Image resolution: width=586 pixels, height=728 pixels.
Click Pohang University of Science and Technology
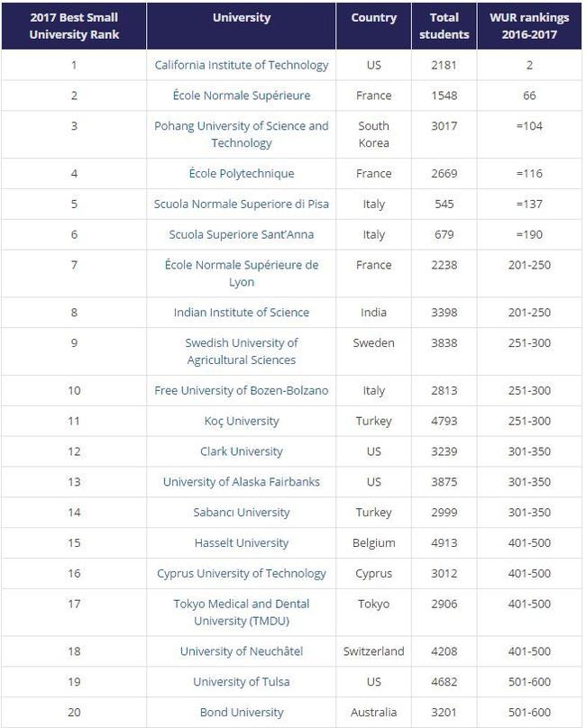(242, 134)
